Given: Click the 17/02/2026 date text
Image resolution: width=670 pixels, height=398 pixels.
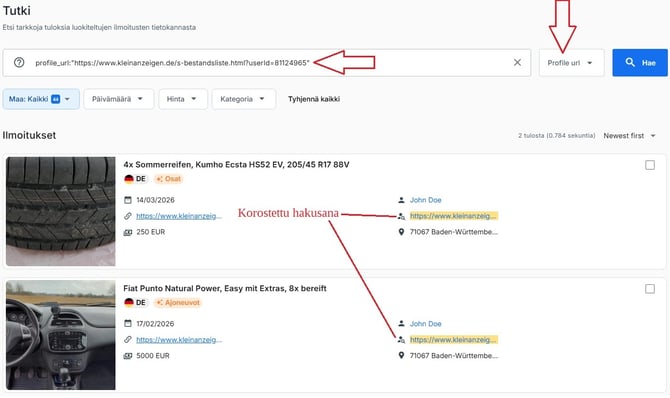Looking at the screenshot, I should [155, 324].
